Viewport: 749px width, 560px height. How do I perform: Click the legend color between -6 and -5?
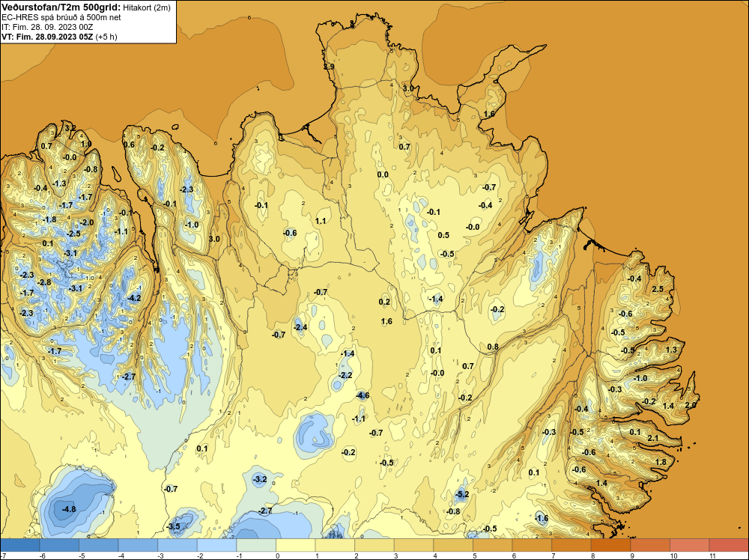[59, 545]
